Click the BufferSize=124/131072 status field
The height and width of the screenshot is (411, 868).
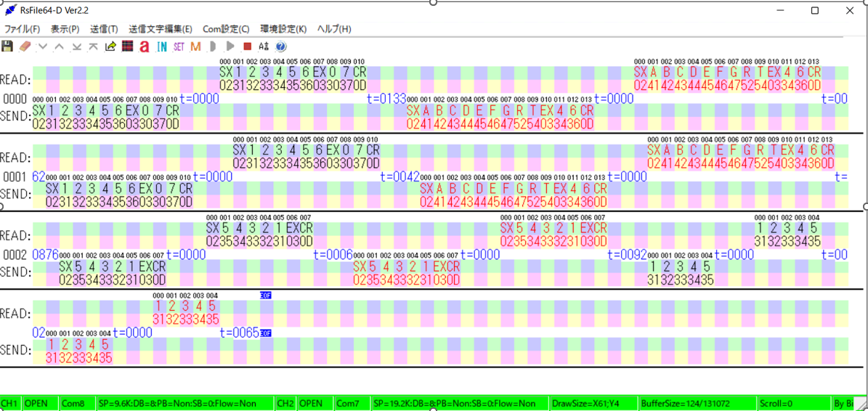(x=685, y=403)
